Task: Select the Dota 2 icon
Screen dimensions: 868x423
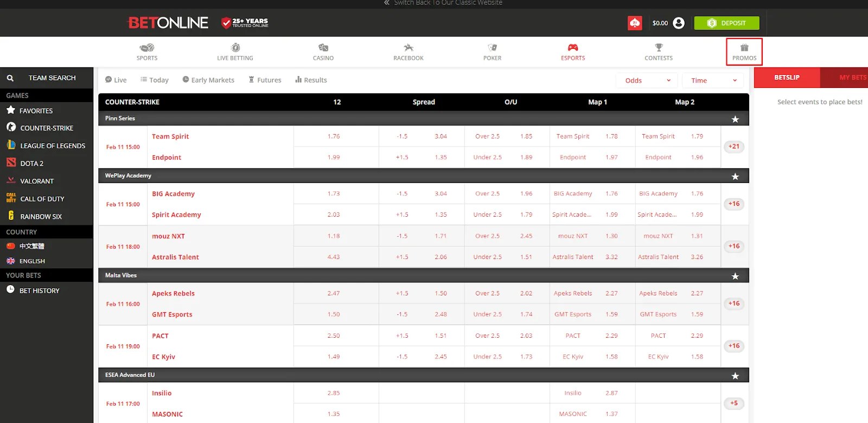Action: 11,162
